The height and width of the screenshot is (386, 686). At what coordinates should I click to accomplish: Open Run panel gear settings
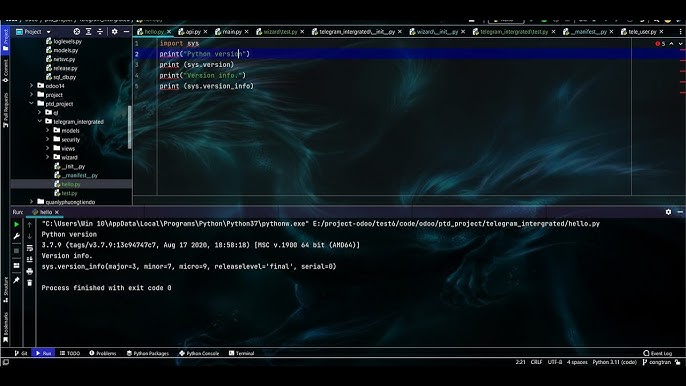pos(668,212)
